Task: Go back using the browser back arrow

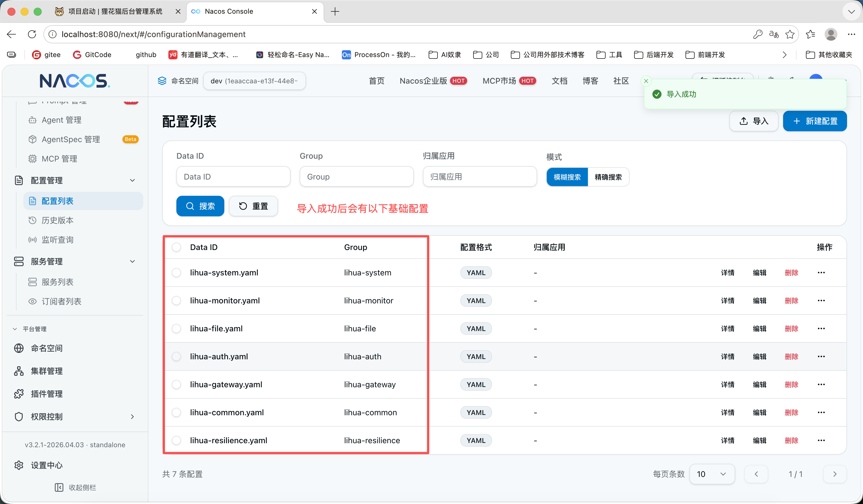Action: point(11,34)
